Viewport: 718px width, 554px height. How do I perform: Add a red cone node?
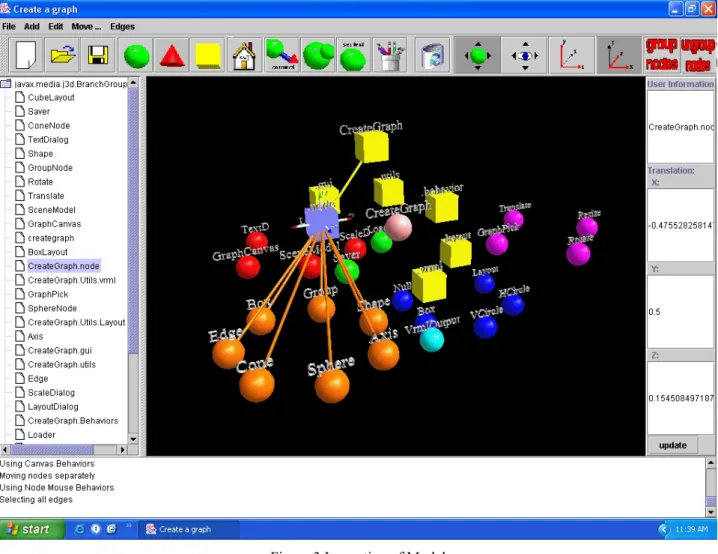click(172, 55)
